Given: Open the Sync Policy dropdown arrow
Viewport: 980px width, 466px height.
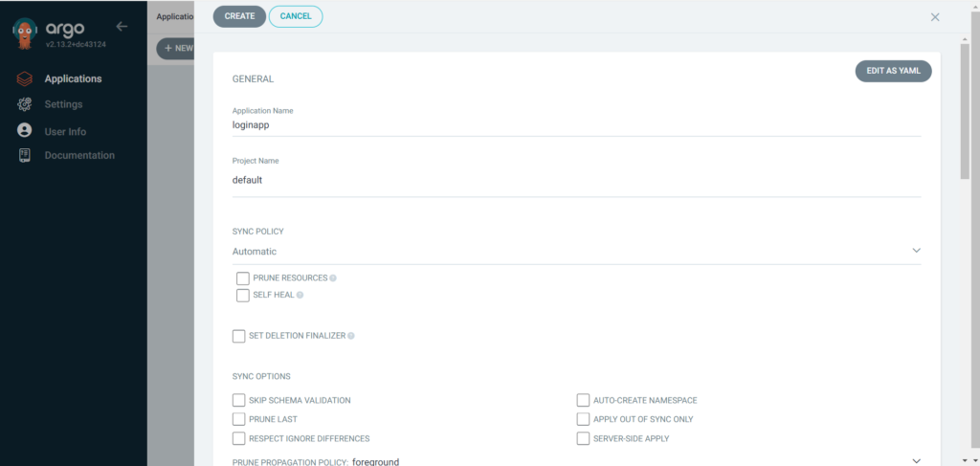Looking at the screenshot, I should pos(916,251).
